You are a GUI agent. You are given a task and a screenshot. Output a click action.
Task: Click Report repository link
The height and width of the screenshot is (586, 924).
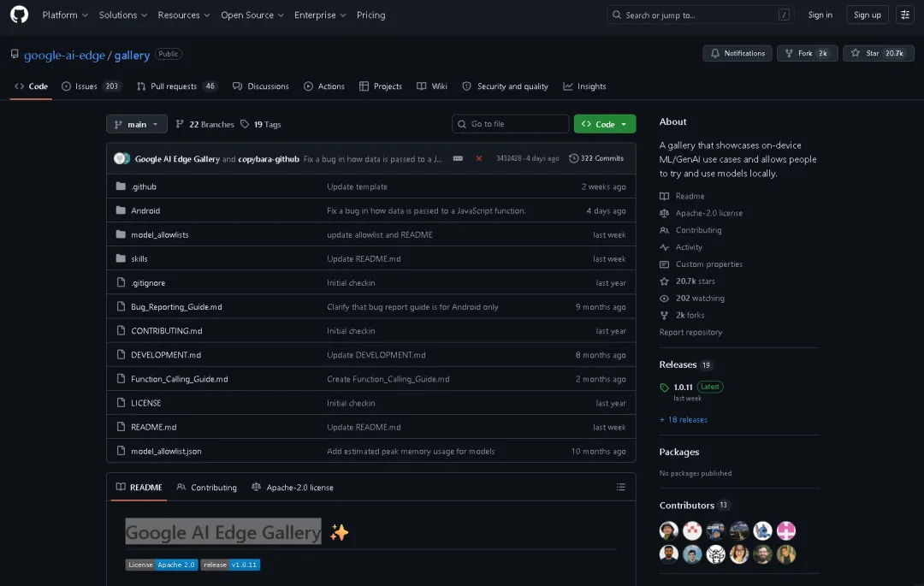690,333
